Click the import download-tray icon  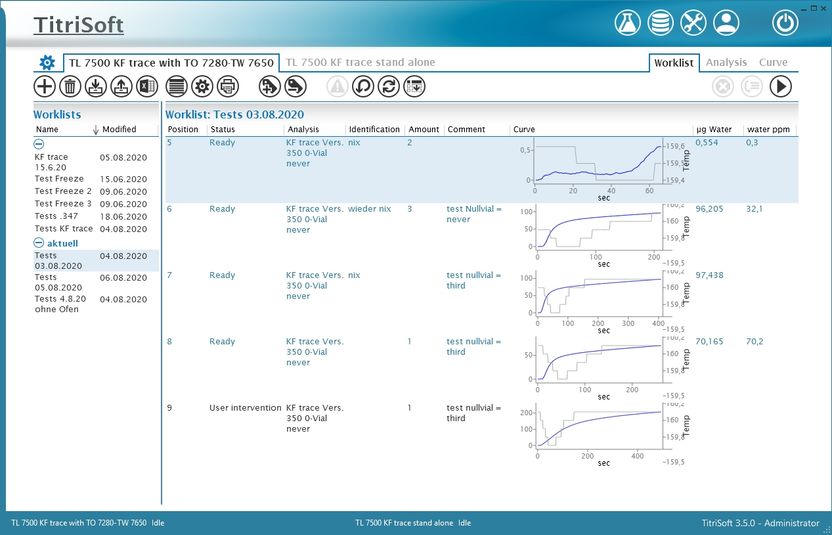96,86
